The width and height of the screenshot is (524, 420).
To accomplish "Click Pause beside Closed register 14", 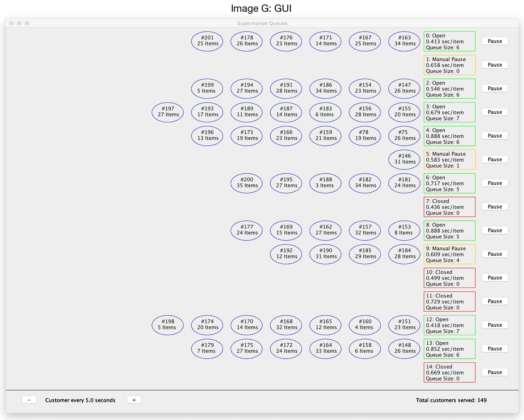I will pos(495,372).
